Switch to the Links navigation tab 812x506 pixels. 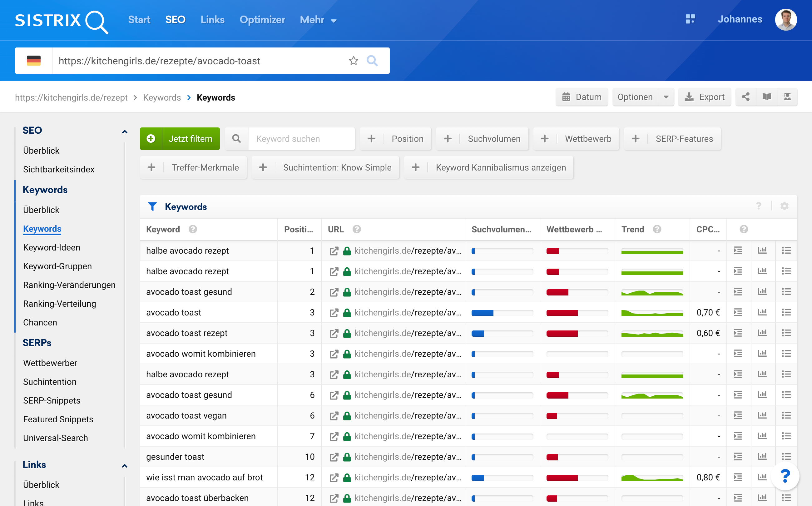pos(212,20)
